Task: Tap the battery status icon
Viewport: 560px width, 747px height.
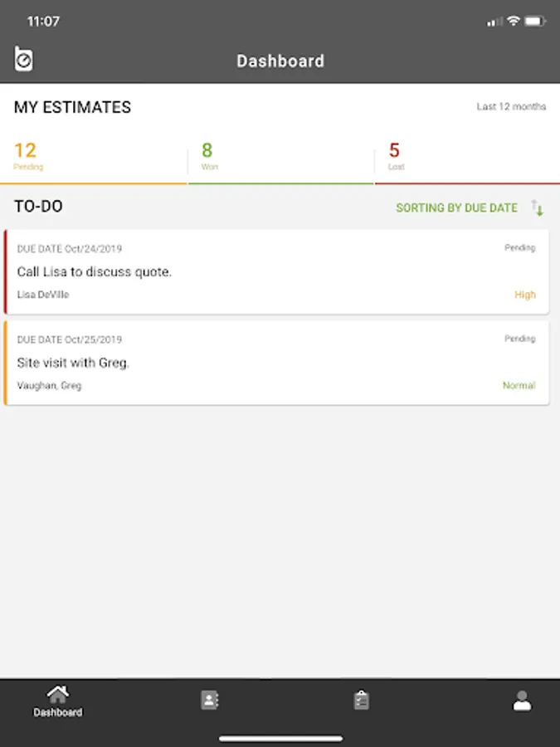Action: pyautogui.click(x=536, y=21)
